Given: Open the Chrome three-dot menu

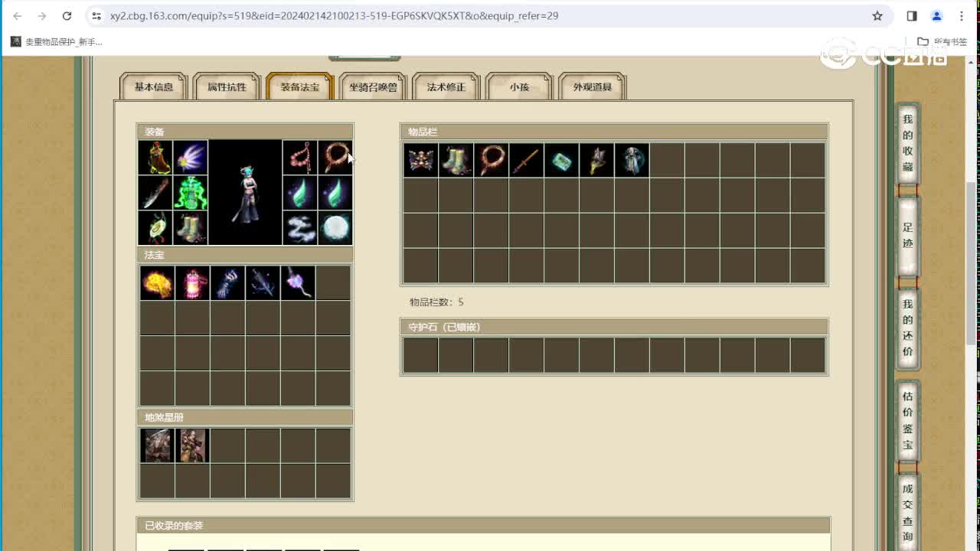Looking at the screenshot, I should click(x=962, y=15).
